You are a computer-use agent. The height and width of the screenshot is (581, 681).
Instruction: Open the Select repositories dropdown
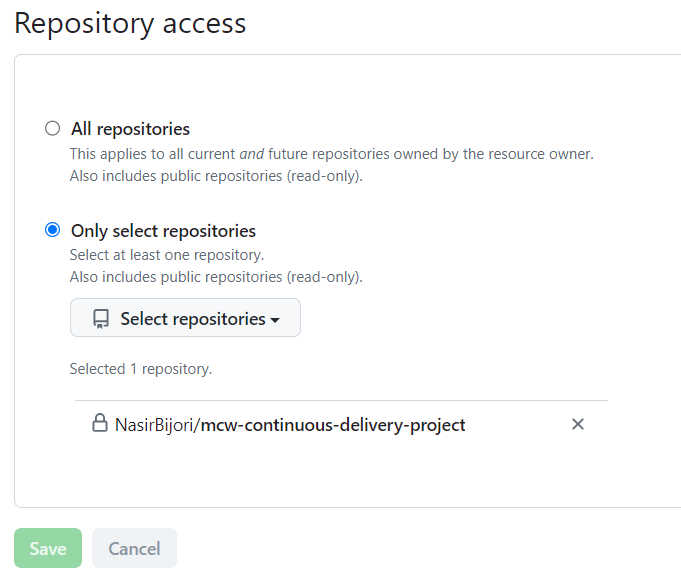coord(185,319)
